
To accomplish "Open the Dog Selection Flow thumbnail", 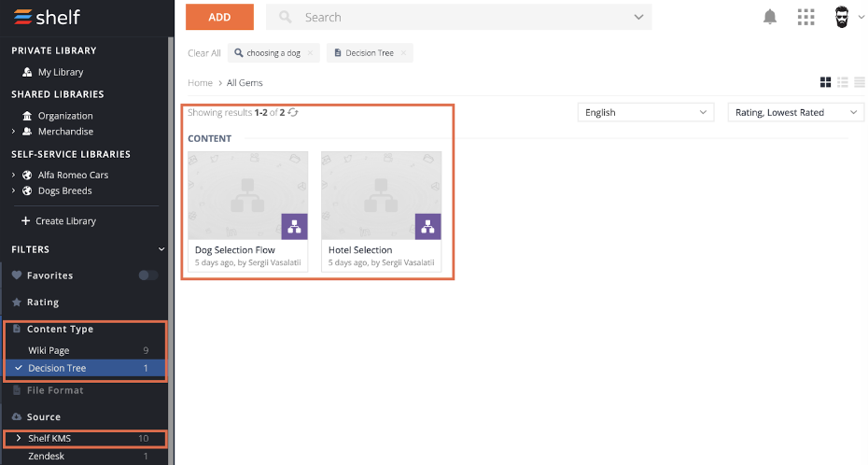I will click(248, 195).
